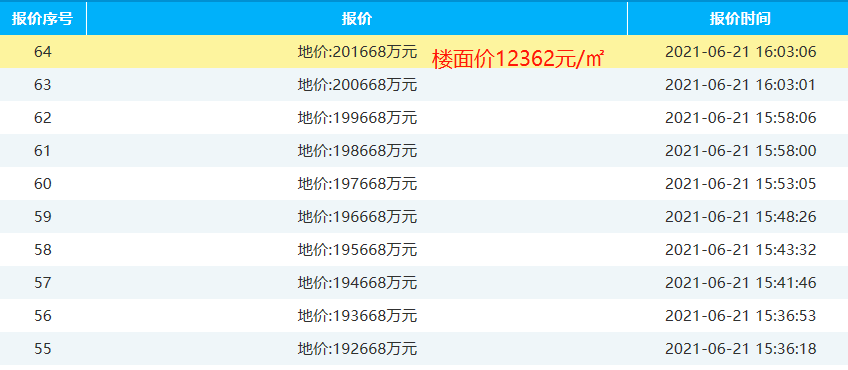Viewport: 848px width, 370px height.
Task: Click price 地价:193668万元
Action: 357,316
